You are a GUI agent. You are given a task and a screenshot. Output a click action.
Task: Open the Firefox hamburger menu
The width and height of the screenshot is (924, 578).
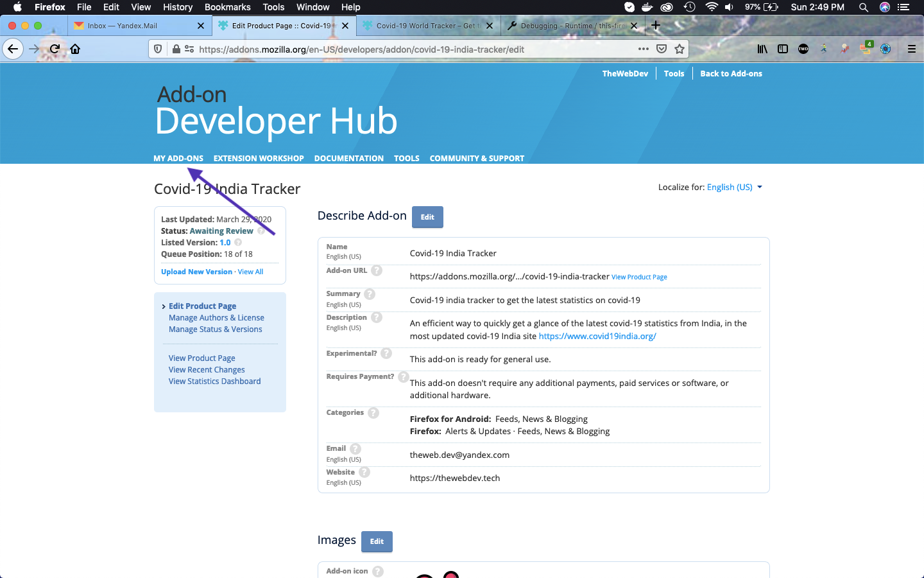click(x=911, y=49)
